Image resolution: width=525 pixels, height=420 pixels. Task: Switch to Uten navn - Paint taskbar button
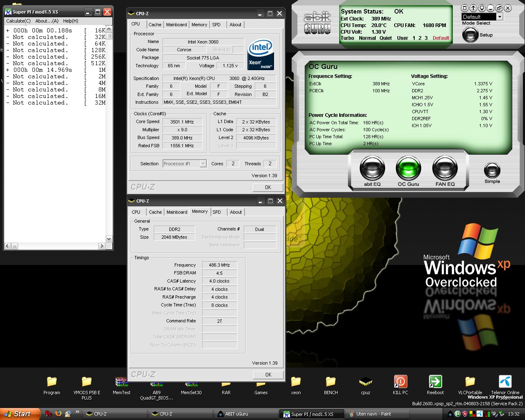click(x=378, y=414)
